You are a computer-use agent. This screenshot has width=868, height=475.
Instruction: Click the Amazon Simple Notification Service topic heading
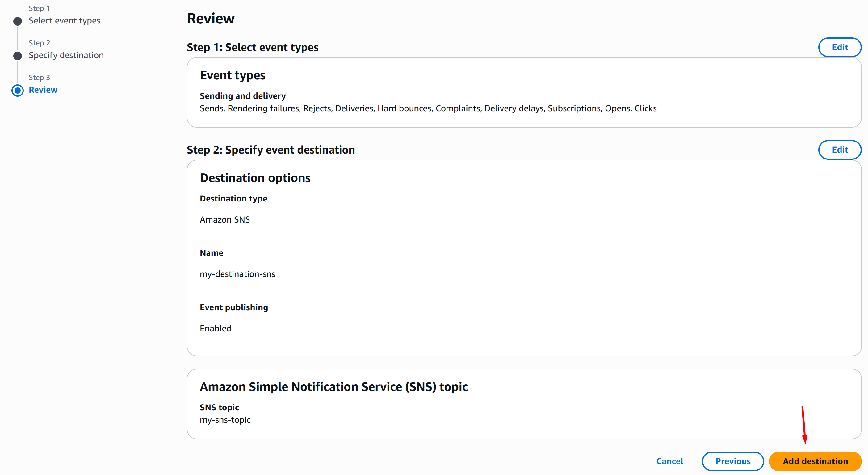pyautogui.click(x=333, y=387)
